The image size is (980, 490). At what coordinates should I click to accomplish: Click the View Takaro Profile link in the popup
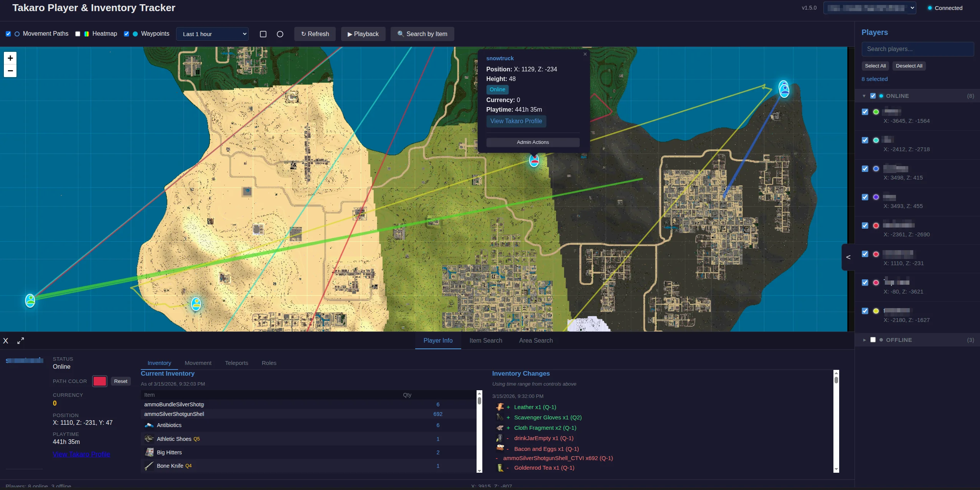516,121
